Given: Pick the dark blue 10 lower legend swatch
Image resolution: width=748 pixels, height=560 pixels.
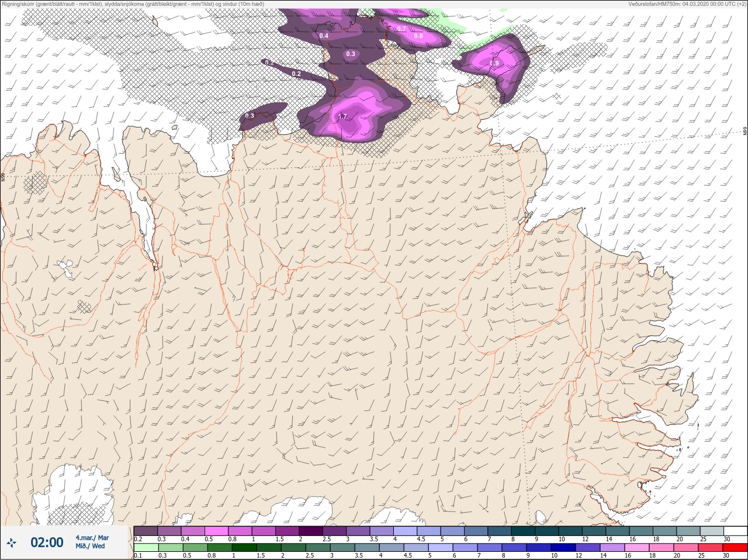Looking at the screenshot, I should 563,548.
